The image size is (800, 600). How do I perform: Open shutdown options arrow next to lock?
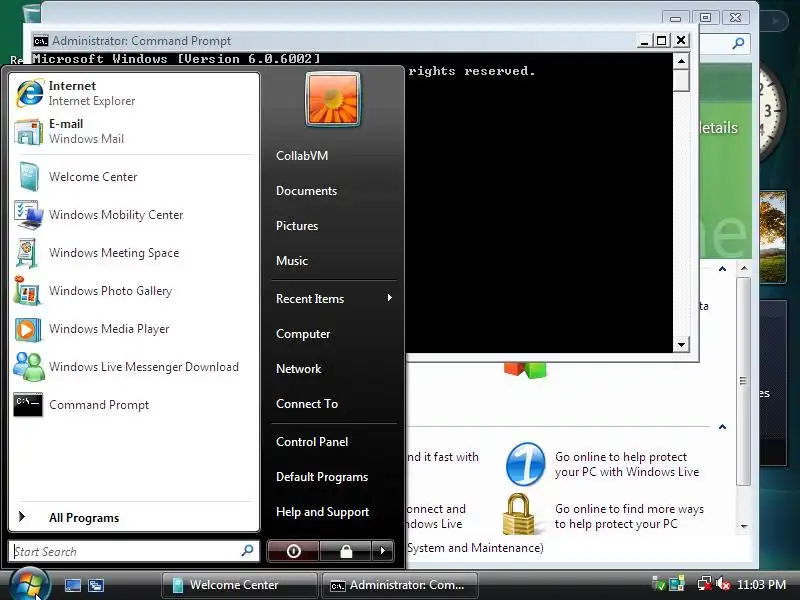point(383,551)
